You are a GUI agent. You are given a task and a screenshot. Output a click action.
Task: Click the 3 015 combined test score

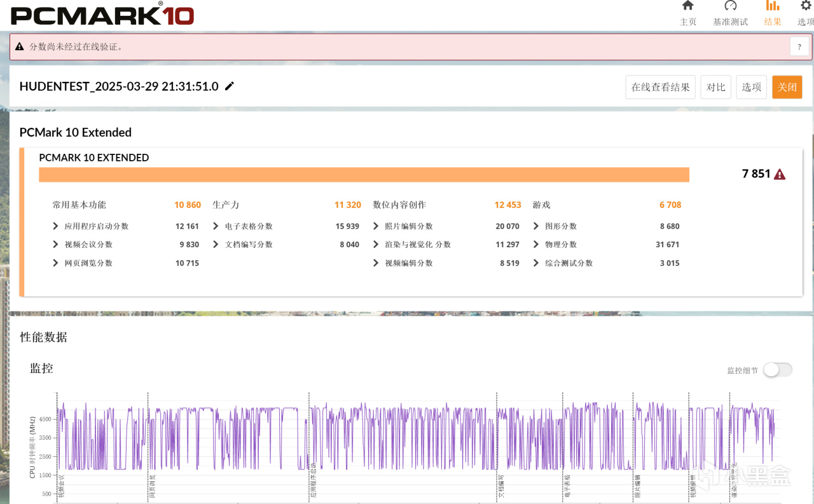670,263
